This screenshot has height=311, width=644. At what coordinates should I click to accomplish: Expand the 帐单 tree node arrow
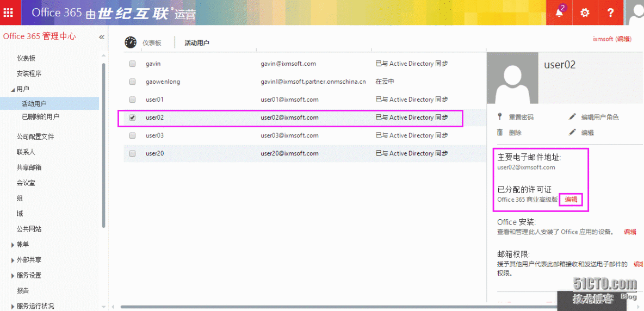pos(13,245)
